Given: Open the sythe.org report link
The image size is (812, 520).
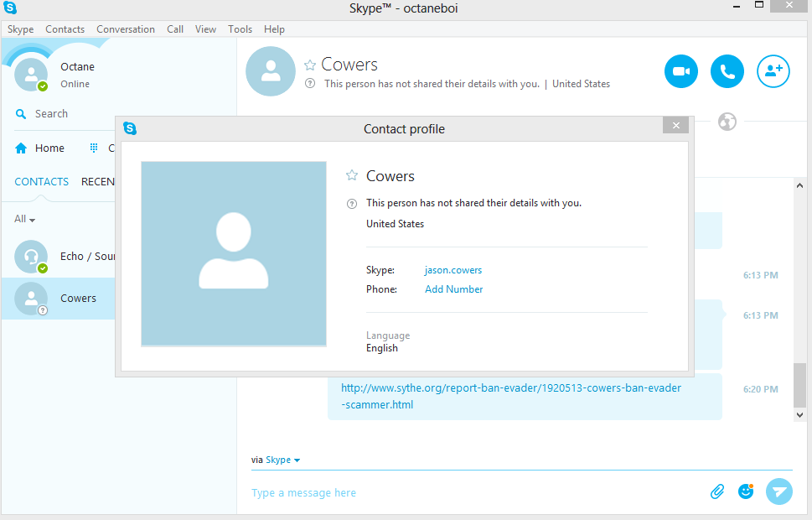Looking at the screenshot, I should 511,396.
